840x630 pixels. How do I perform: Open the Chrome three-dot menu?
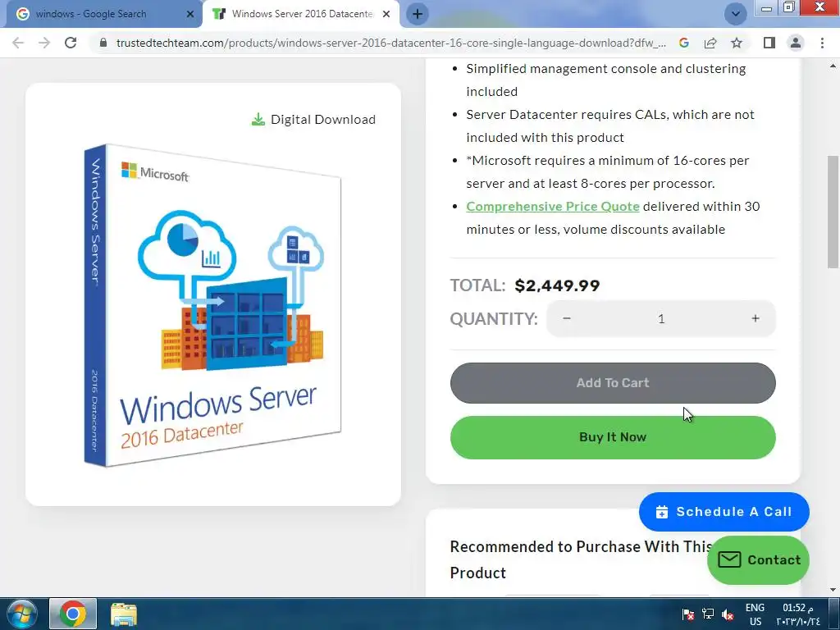point(822,43)
